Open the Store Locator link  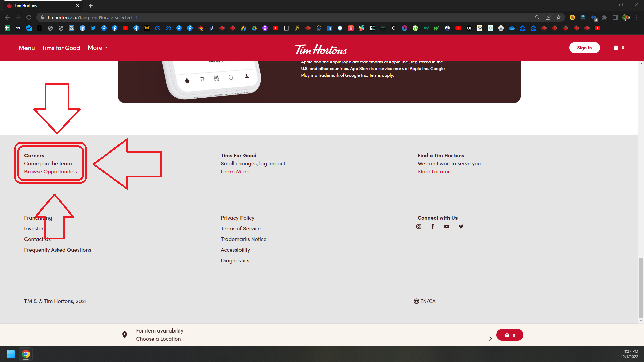pos(433,172)
